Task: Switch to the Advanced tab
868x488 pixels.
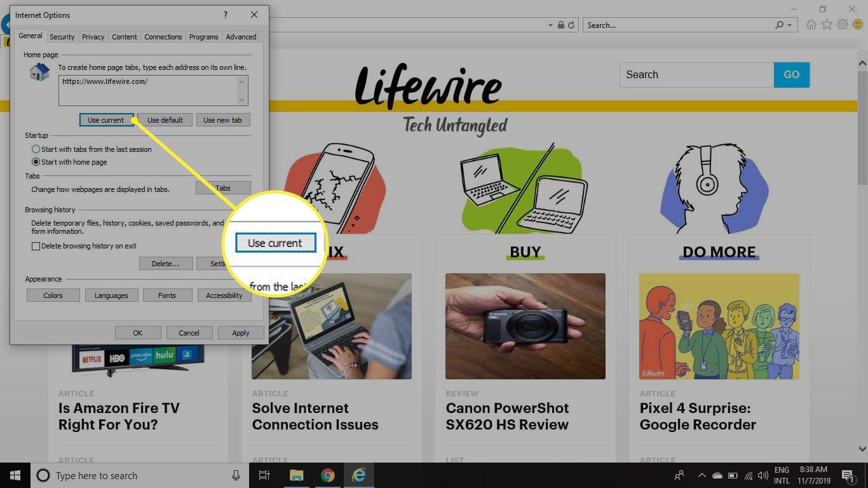Action: point(241,37)
